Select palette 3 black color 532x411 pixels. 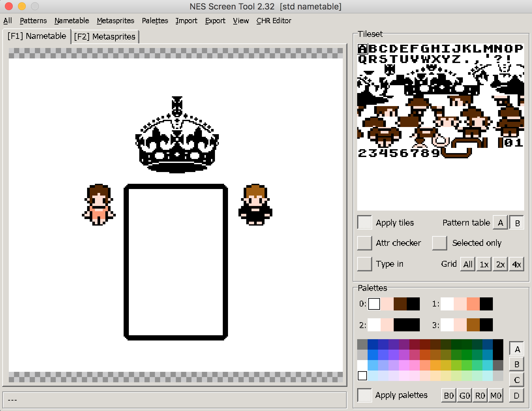click(x=486, y=325)
